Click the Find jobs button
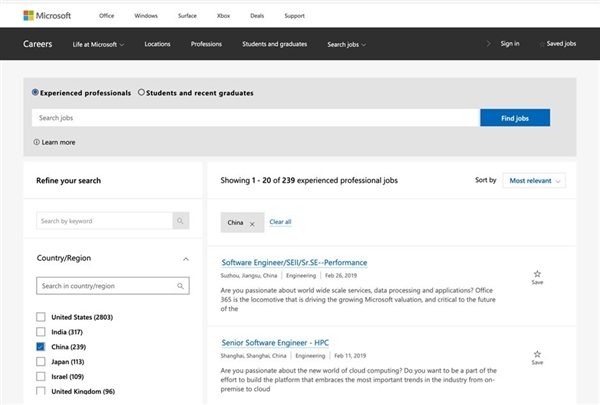The width and height of the screenshot is (600, 405). [x=514, y=118]
